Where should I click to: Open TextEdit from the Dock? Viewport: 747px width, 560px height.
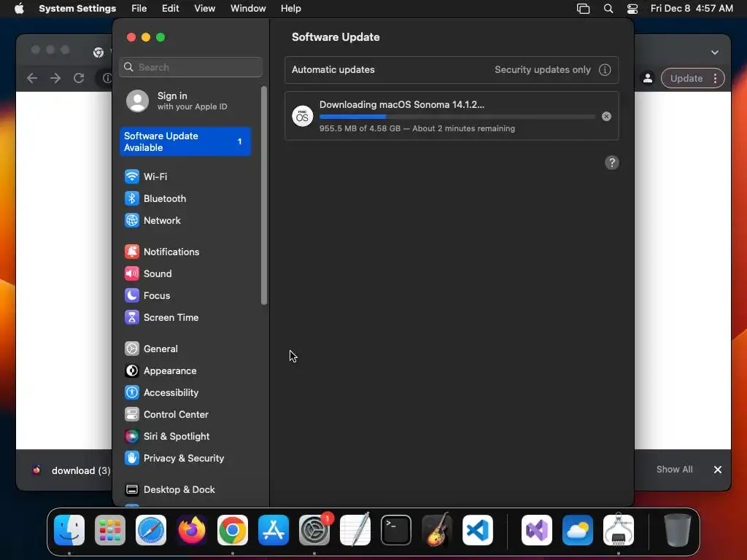tap(355, 529)
